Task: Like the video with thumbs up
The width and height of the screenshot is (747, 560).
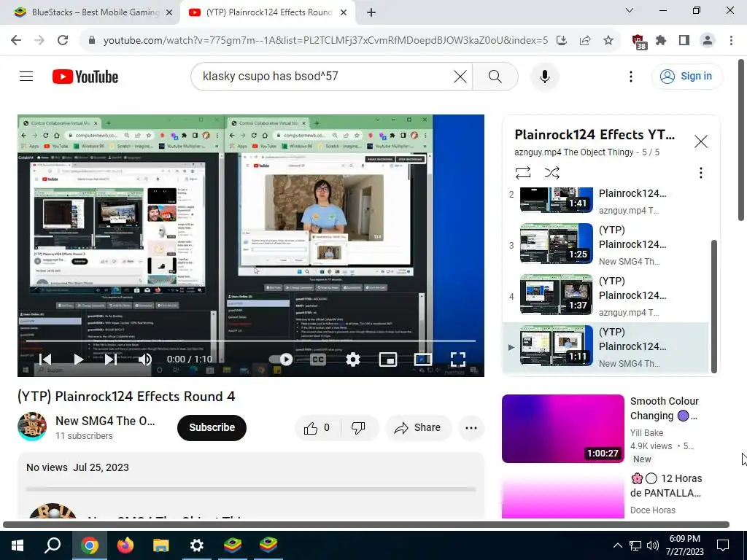Action: (317, 427)
